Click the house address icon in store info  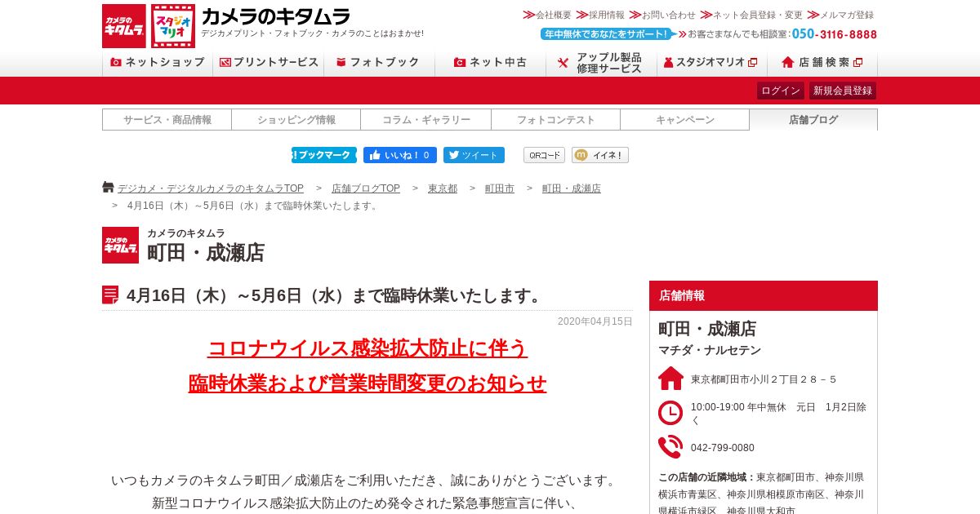[670, 379]
